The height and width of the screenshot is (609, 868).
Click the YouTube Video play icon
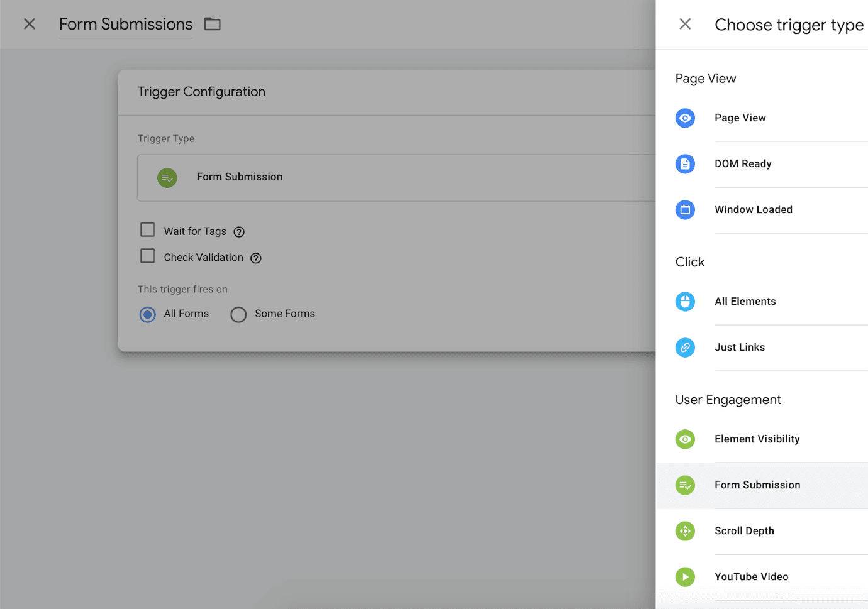685,577
